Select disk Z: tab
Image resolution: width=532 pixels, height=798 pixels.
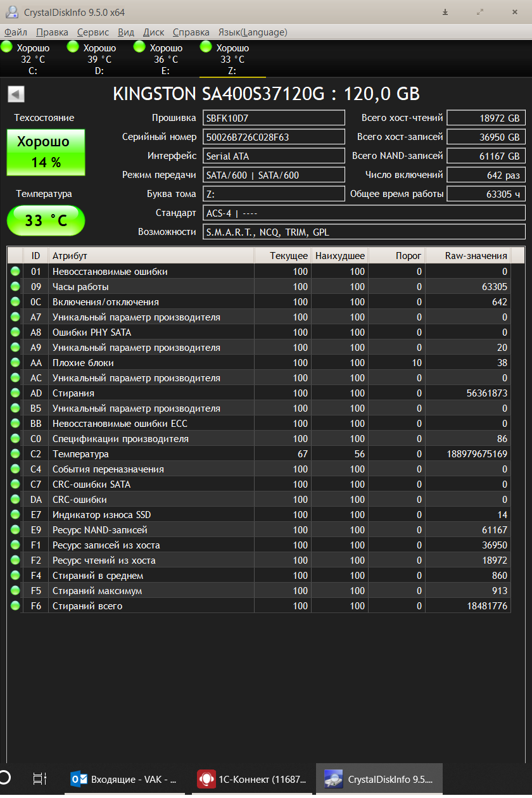pyautogui.click(x=232, y=59)
